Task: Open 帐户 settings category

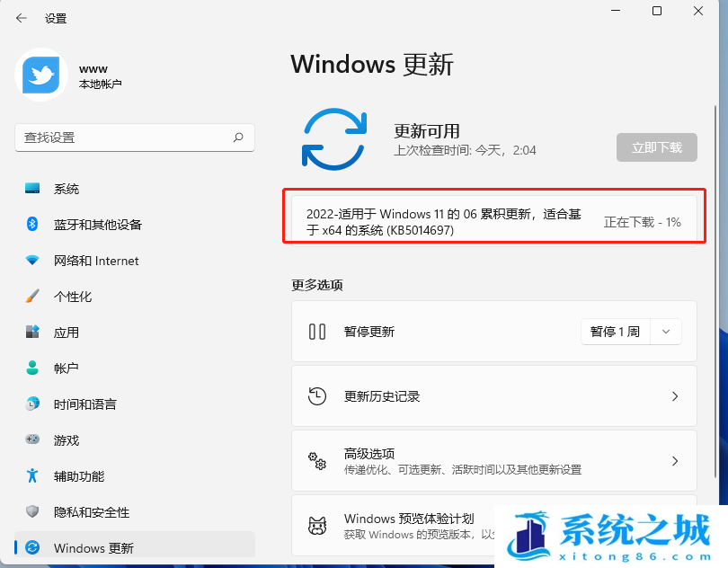Action: 135,368
